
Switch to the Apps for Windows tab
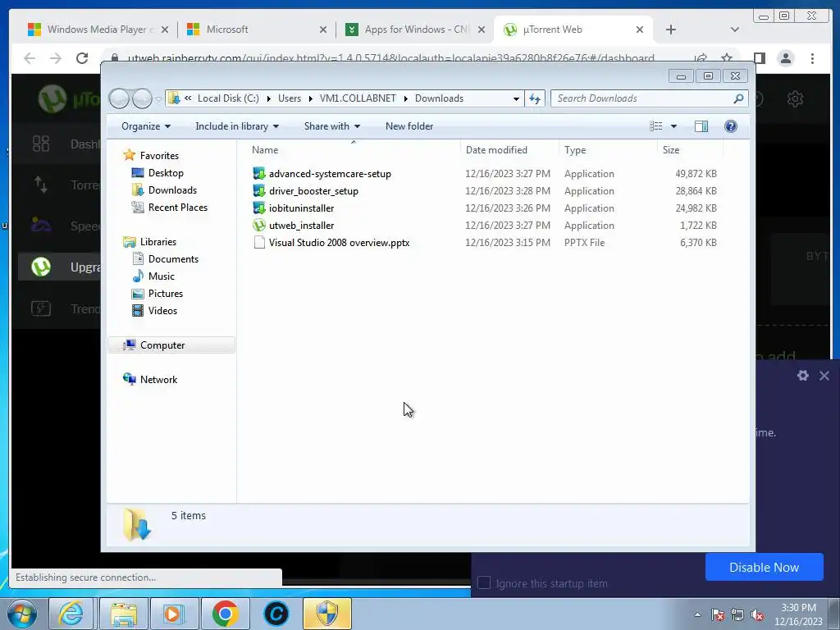click(x=415, y=30)
